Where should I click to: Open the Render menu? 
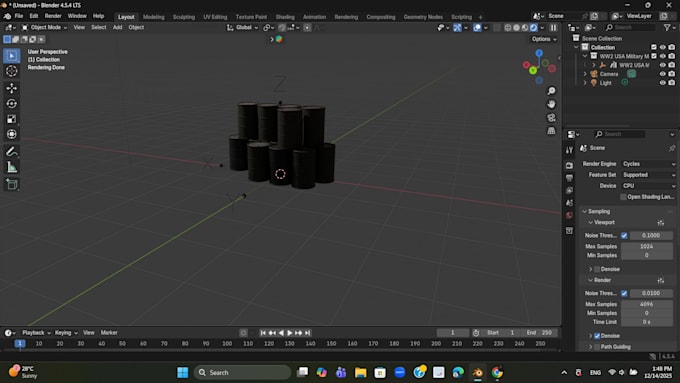click(53, 16)
